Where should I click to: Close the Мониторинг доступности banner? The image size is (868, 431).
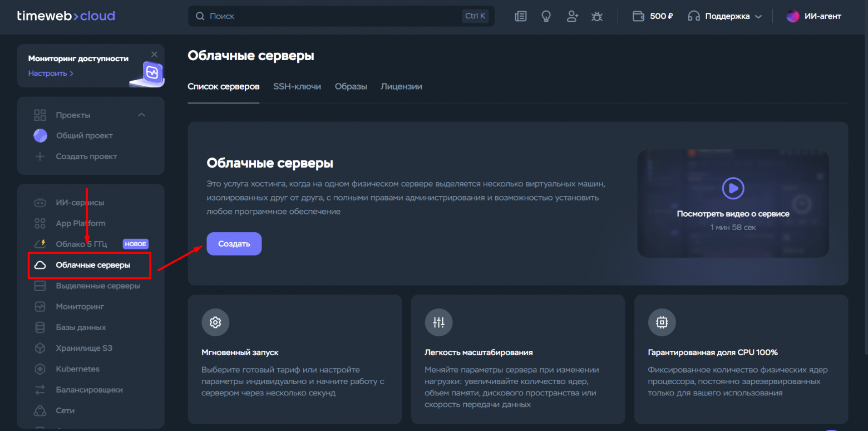point(154,54)
